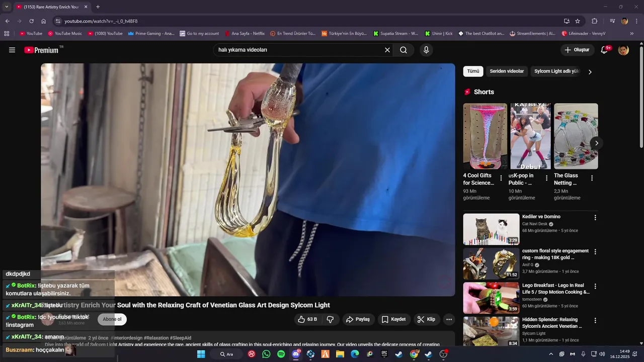Click the video player area

(x=248, y=179)
